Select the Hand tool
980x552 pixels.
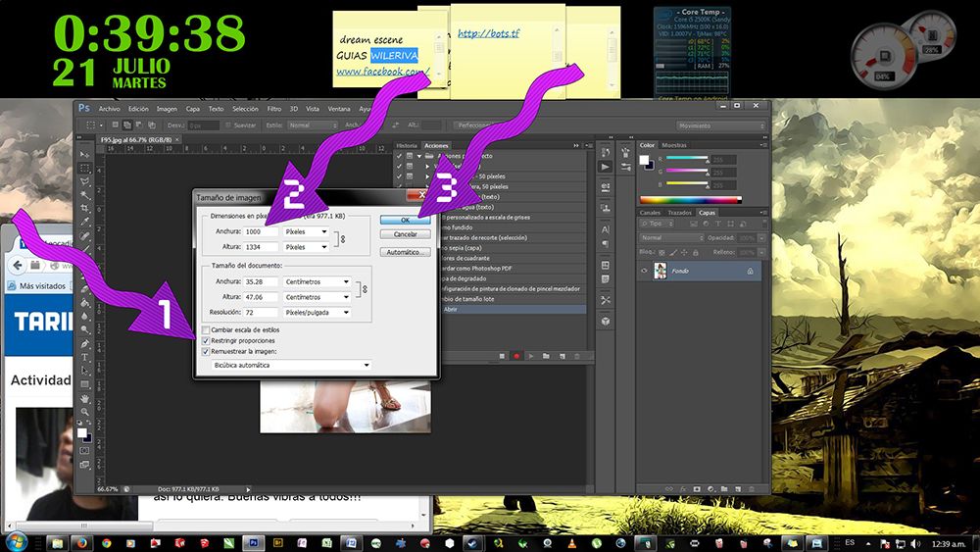[85, 398]
